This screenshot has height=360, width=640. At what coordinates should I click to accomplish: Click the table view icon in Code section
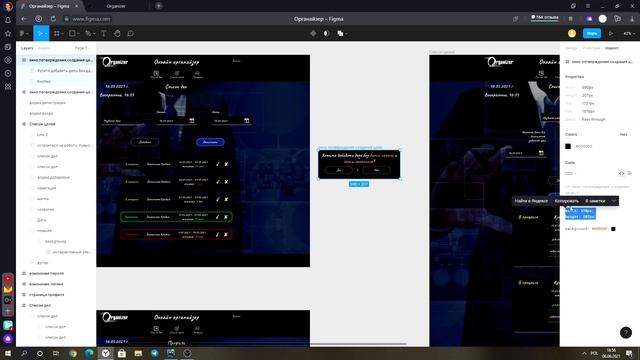(x=630, y=173)
